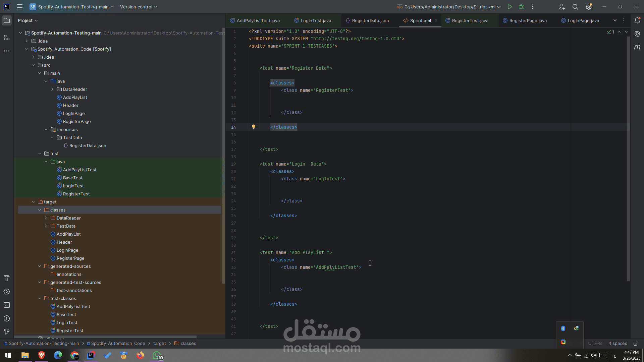
Task: Open the Version control dropdown
Action: click(x=138, y=7)
